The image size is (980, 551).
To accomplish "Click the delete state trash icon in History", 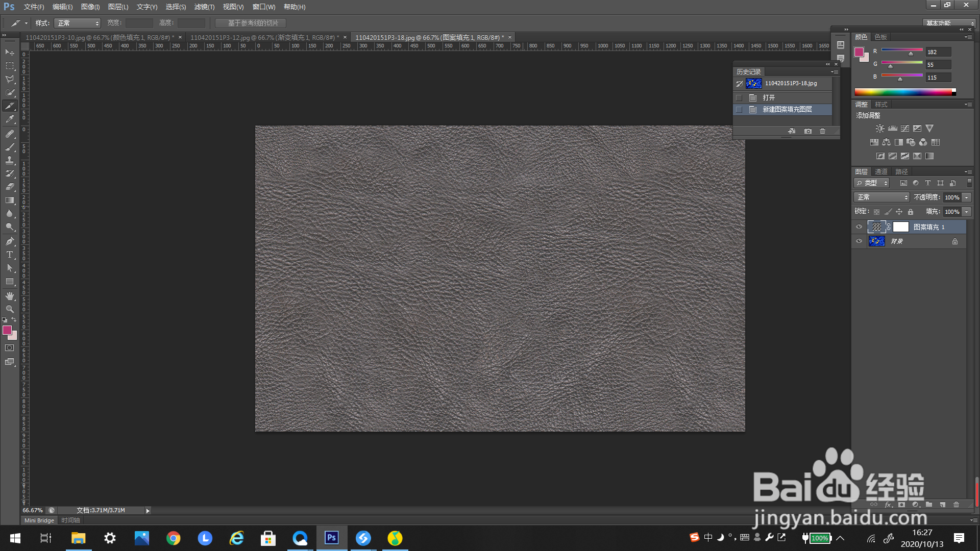I will [822, 131].
